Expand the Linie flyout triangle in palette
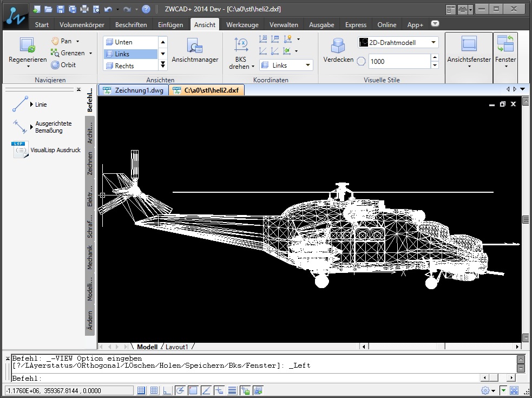The width and height of the screenshot is (532, 398). [31, 105]
